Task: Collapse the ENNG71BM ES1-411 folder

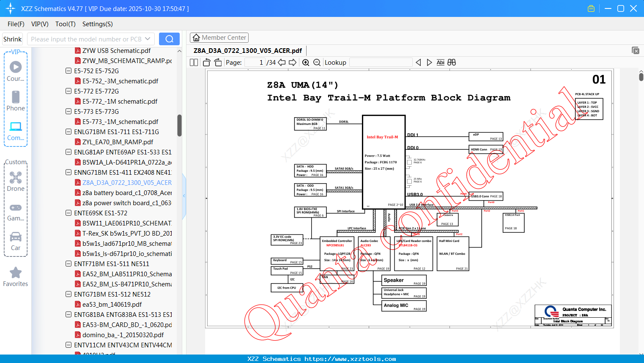Action: pos(69,173)
